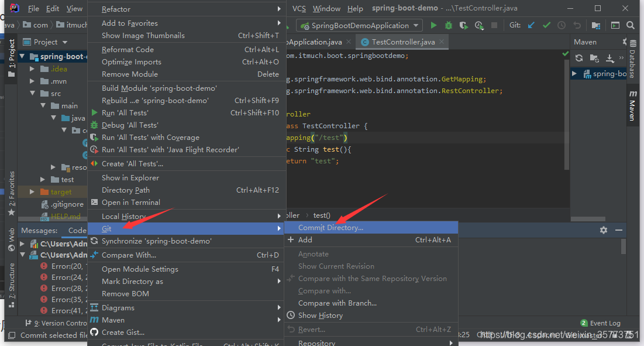Choose Synchronize 'spring-boot-demo'
Image resolution: width=644 pixels, height=346 pixels.
pos(187,241)
